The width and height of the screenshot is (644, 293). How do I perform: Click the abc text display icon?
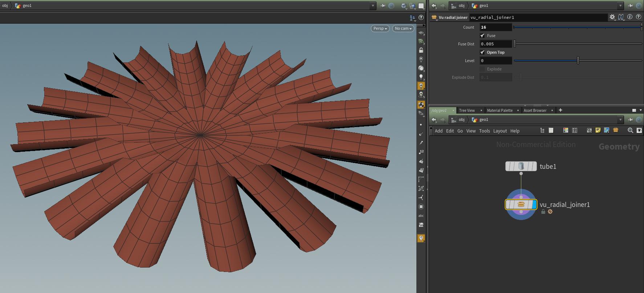(x=421, y=216)
